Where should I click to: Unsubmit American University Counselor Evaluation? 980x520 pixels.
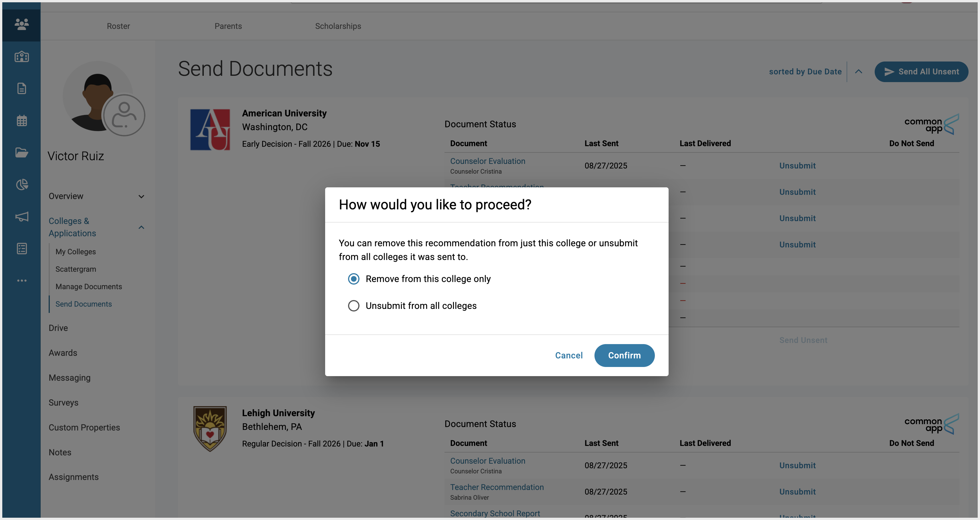[x=797, y=166]
